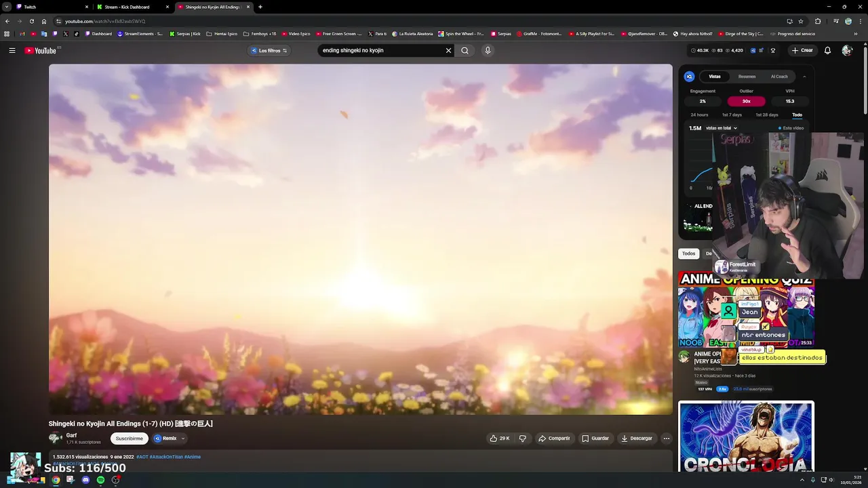Click the trophy icon in top bar

click(x=772, y=50)
